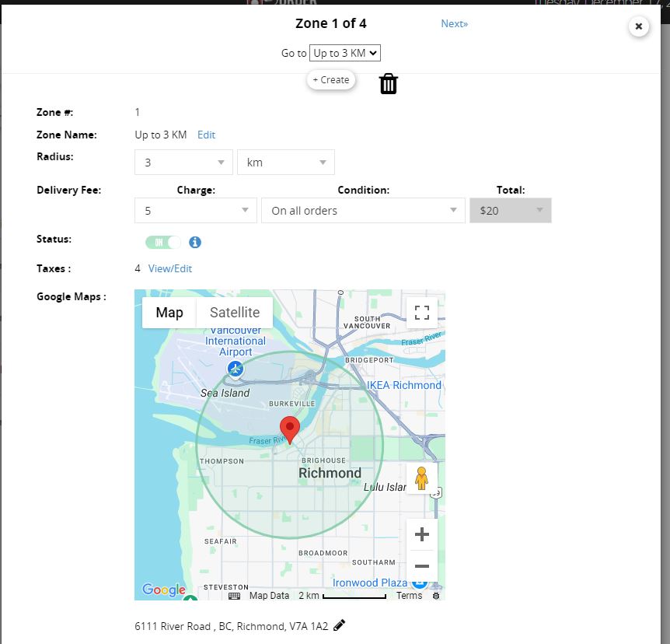Select the Map view tab

pyautogui.click(x=169, y=313)
